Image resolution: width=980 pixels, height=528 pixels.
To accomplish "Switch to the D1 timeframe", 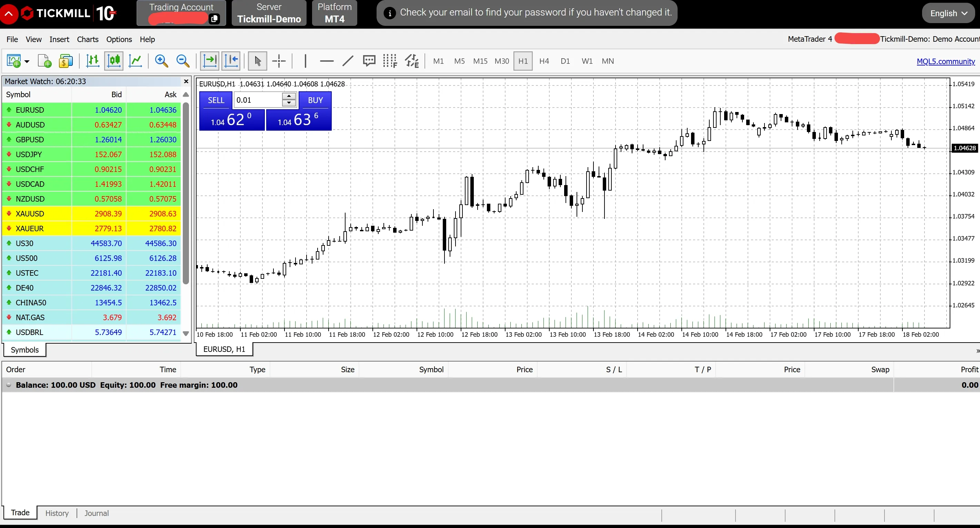I will click(x=565, y=61).
